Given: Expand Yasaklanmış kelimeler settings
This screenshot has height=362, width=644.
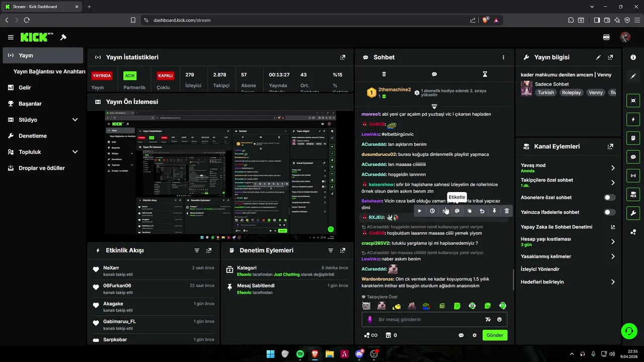Looking at the screenshot, I should (613, 256).
